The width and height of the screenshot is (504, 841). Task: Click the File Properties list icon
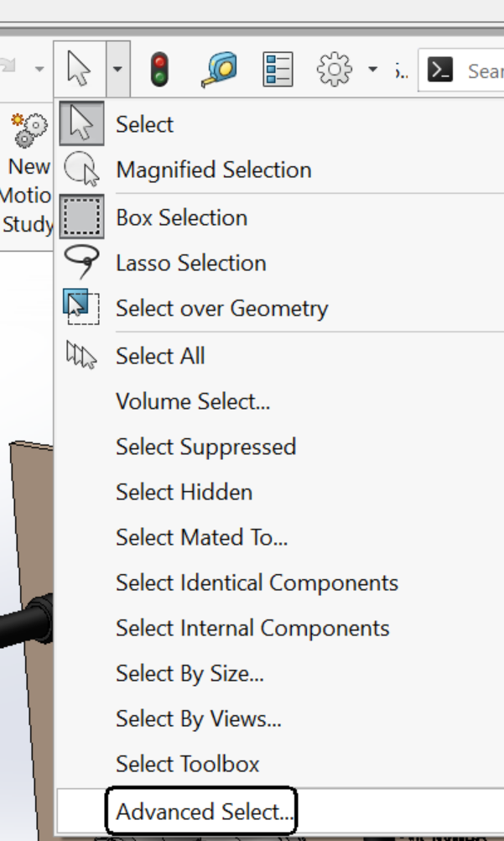pos(278,69)
